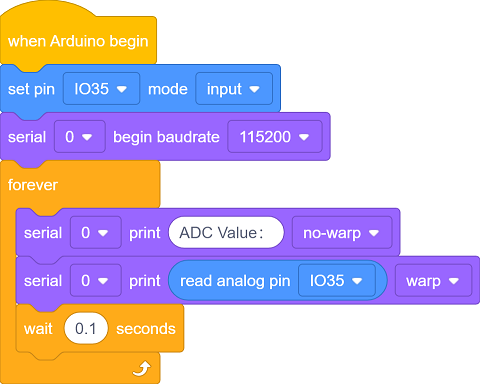Click the ADC Value: text field
This screenshot has width=480, height=384.
pos(226,233)
